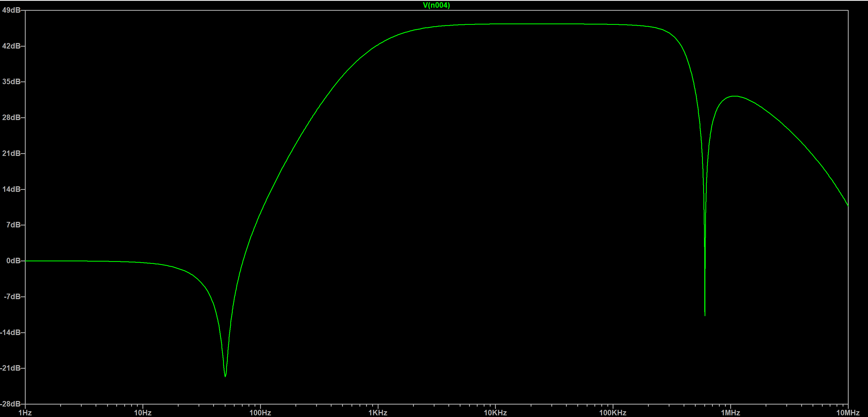
Task: Click the bottom of the low-frequency notch dip
Action: tap(225, 376)
